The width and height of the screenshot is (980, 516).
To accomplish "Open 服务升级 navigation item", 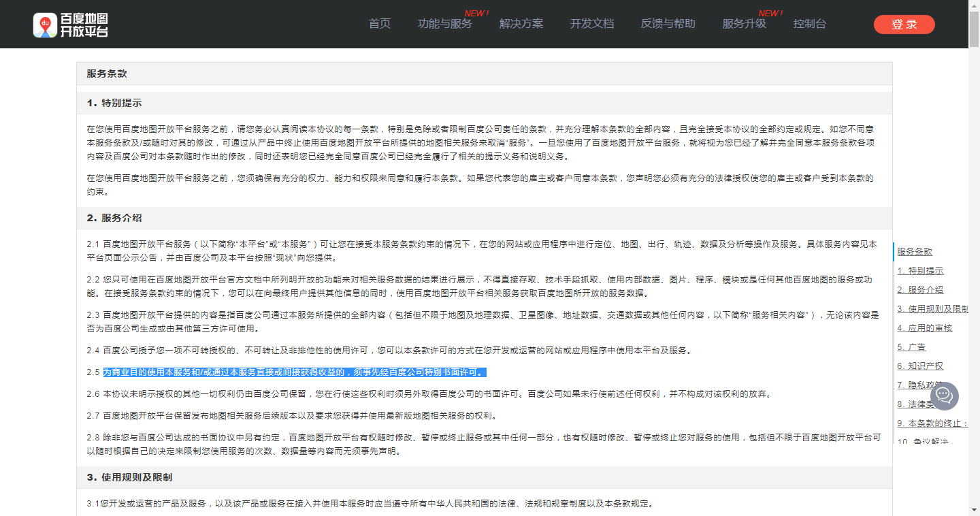I will [744, 24].
